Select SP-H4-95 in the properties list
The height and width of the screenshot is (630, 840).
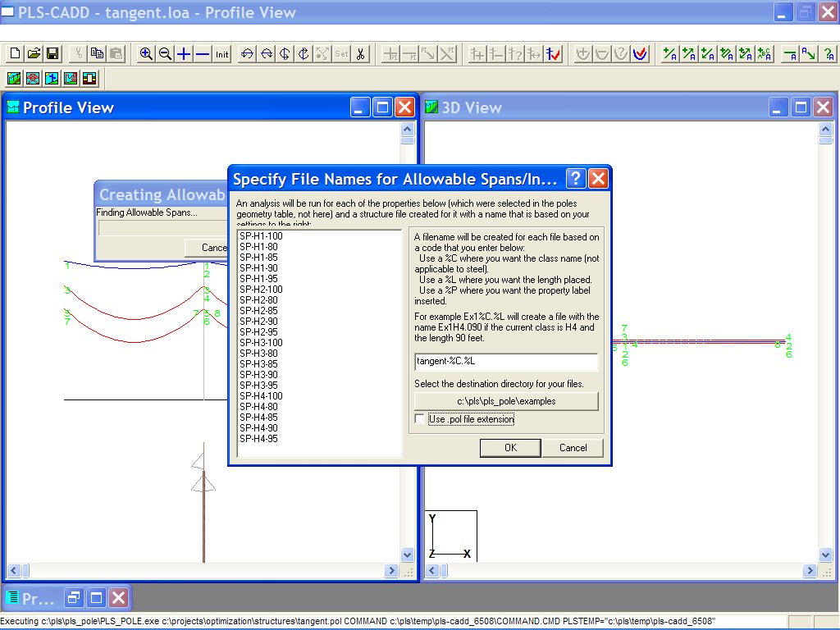coord(260,439)
